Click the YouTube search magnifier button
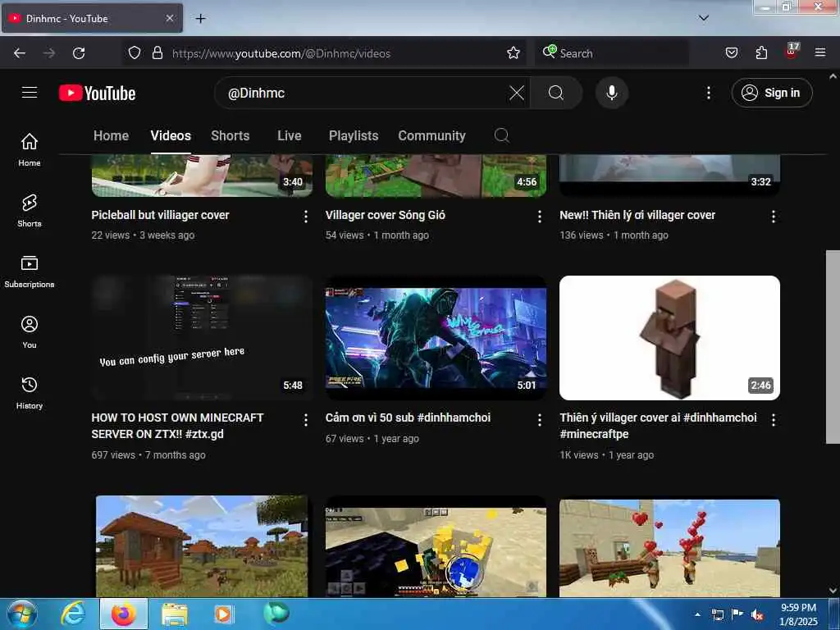The height and width of the screenshot is (630, 840). point(556,93)
